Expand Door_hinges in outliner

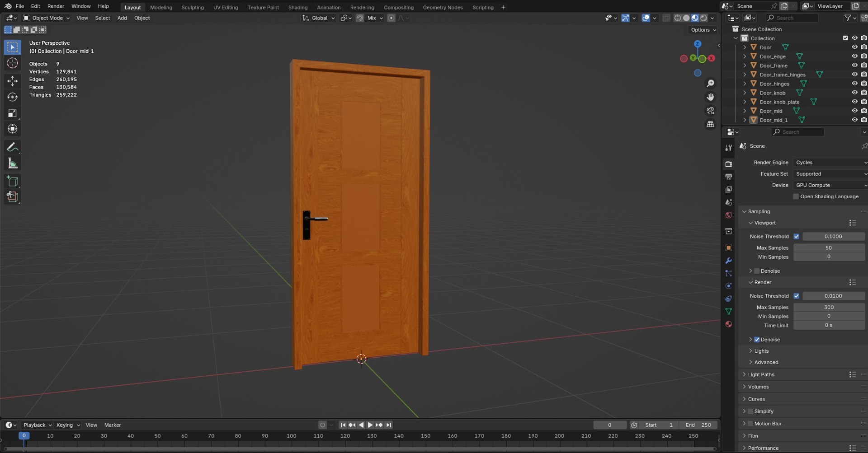[745, 84]
